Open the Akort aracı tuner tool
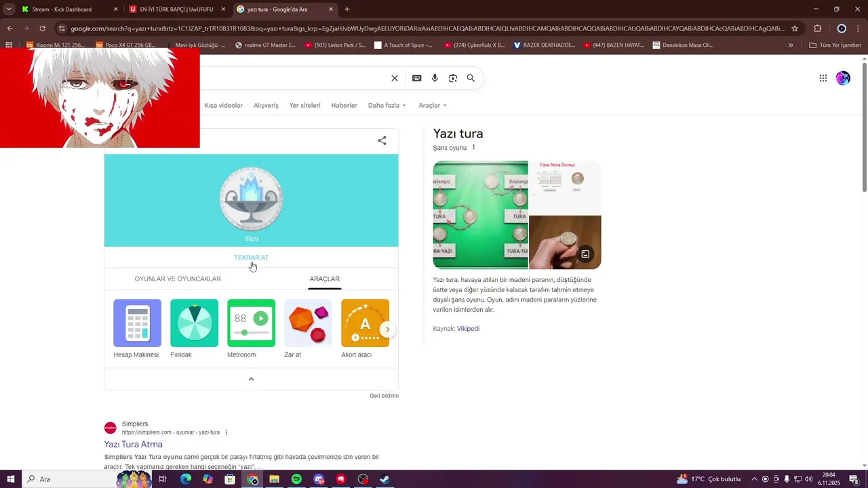The image size is (868, 488). pos(365,329)
